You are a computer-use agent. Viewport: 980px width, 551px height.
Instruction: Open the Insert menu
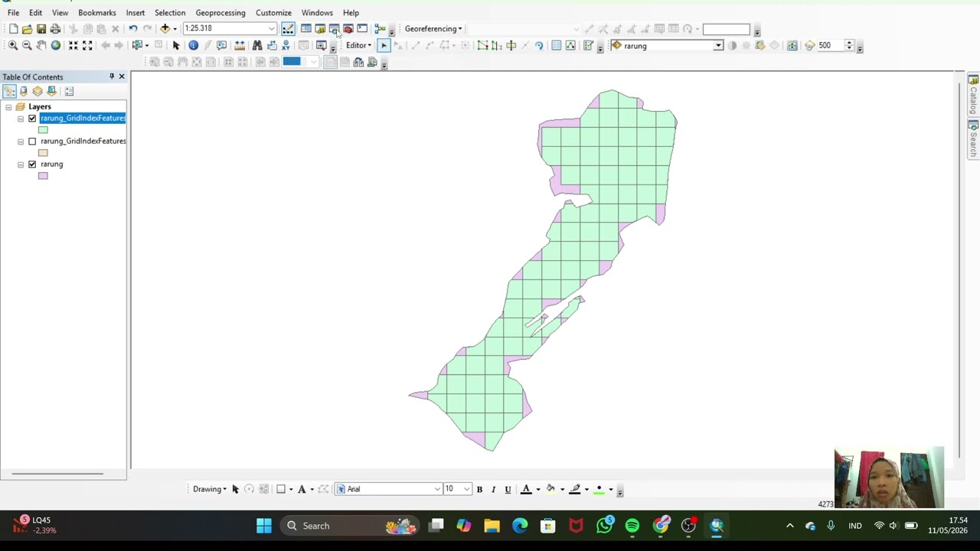136,13
